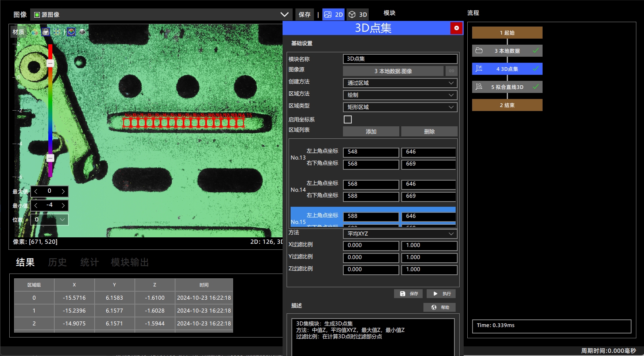The width and height of the screenshot is (644, 356).
Task: Switch to the 3D view
Action: click(357, 14)
